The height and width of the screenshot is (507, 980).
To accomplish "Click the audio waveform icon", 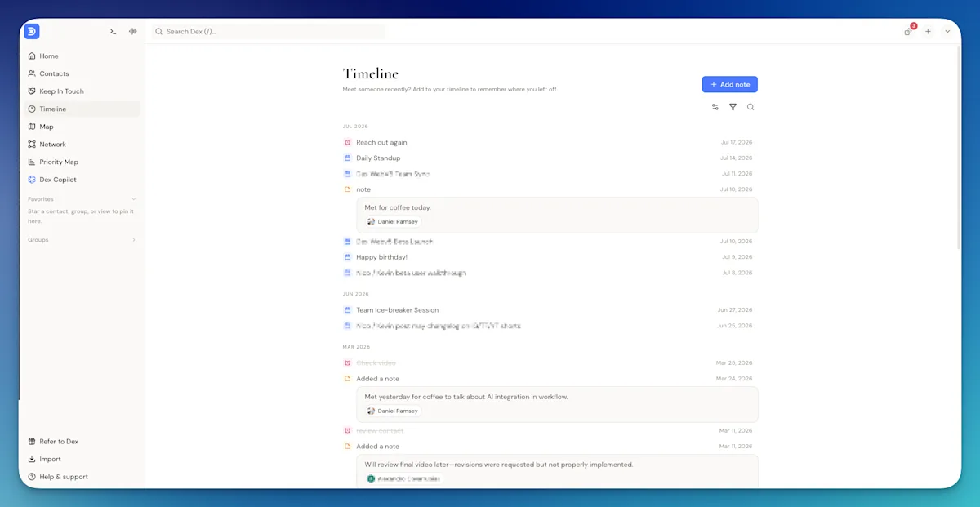I will pos(132,31).
